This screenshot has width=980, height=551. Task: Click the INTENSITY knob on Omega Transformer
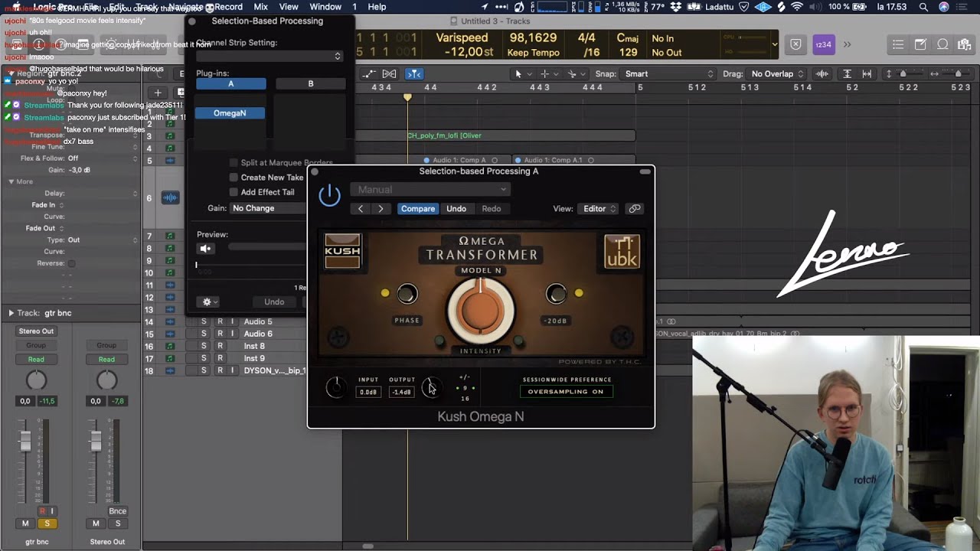coord(481,311)
